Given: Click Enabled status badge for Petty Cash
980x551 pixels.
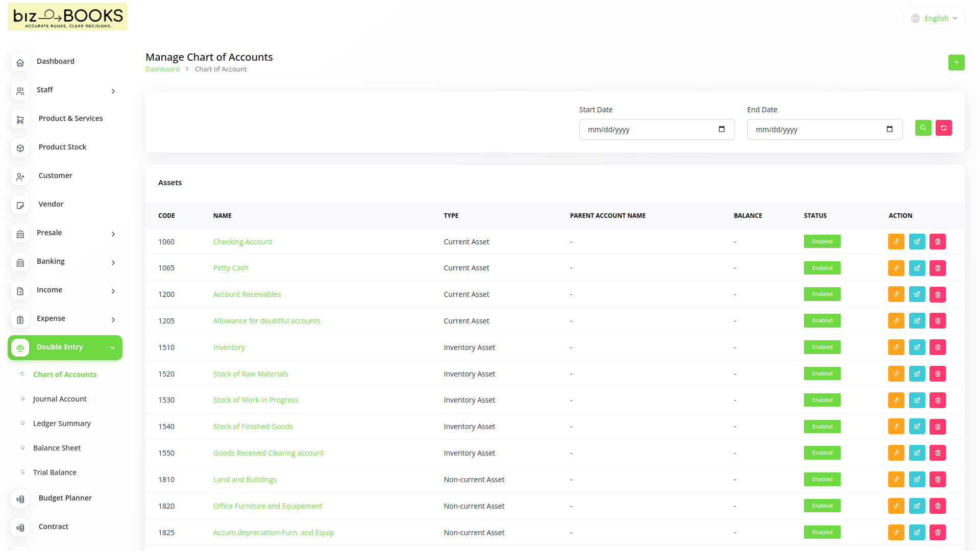Looking at the screenshot, I should [822, 268].
